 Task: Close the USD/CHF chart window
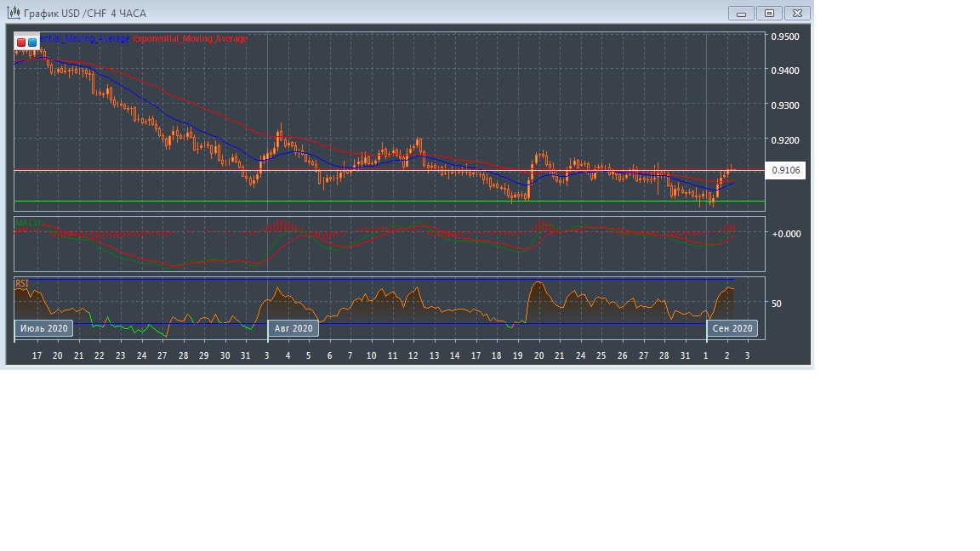click(797, 14)
